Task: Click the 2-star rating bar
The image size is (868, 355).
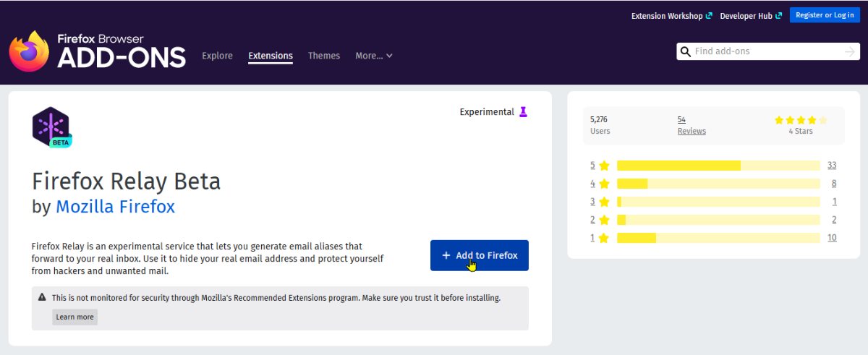Action: click(x=718, y=220)
